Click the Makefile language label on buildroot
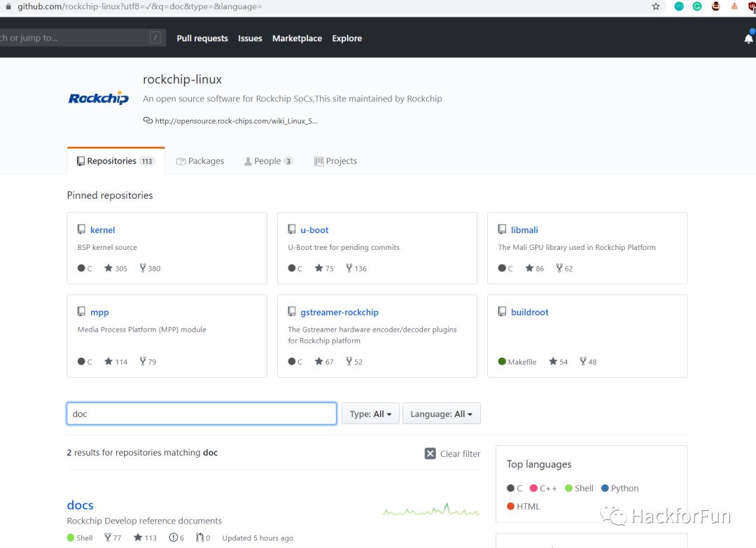This screenshot has height=548, width=756. click(517, 361)
